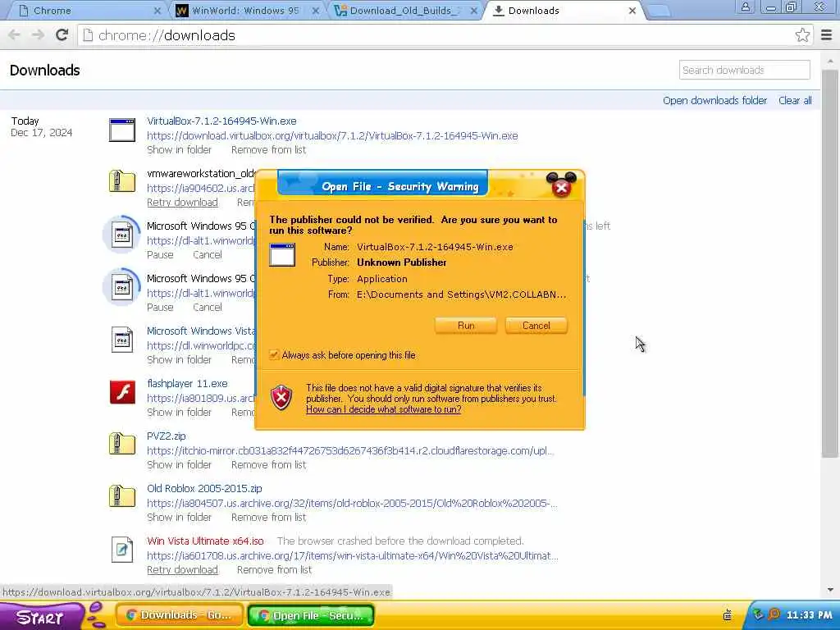Image resolution: width=840 pixels, height=630 pixels.
Task: Click Win Vista Ultimate x64.iso file name
Action: (205, 541)
